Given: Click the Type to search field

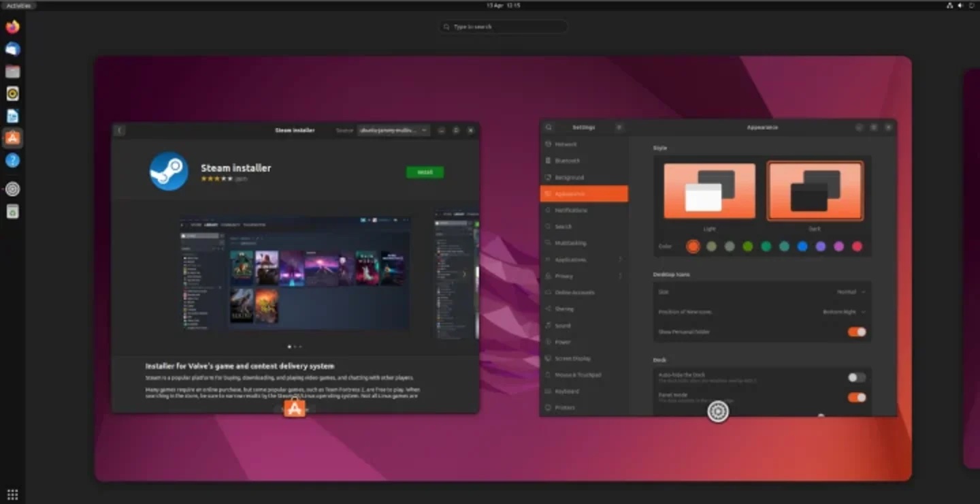Looking at the screenshot, I should coord(503,27).
